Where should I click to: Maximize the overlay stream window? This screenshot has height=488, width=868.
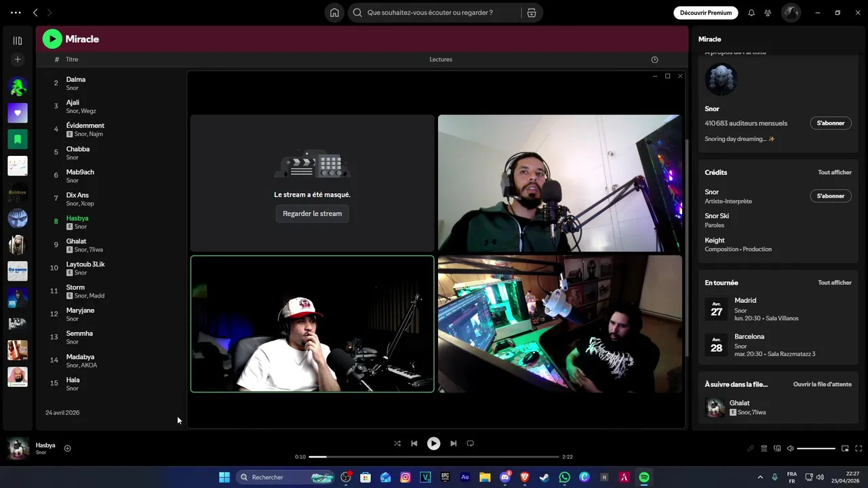667,76
